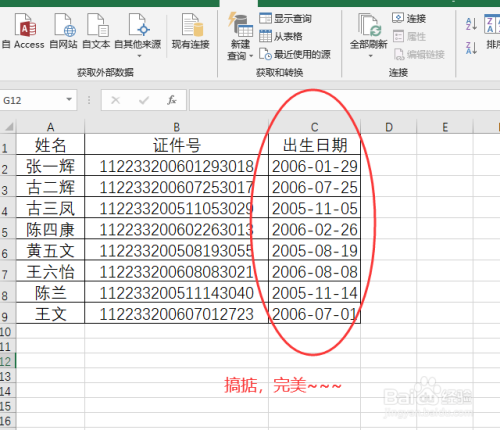Click ID cell 112233200607253017
500x430 pixels.
click(177, 187)
